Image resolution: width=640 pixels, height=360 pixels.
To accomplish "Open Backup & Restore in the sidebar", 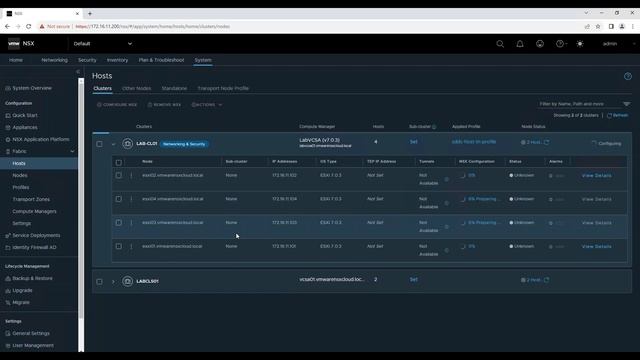I will 32,278.
